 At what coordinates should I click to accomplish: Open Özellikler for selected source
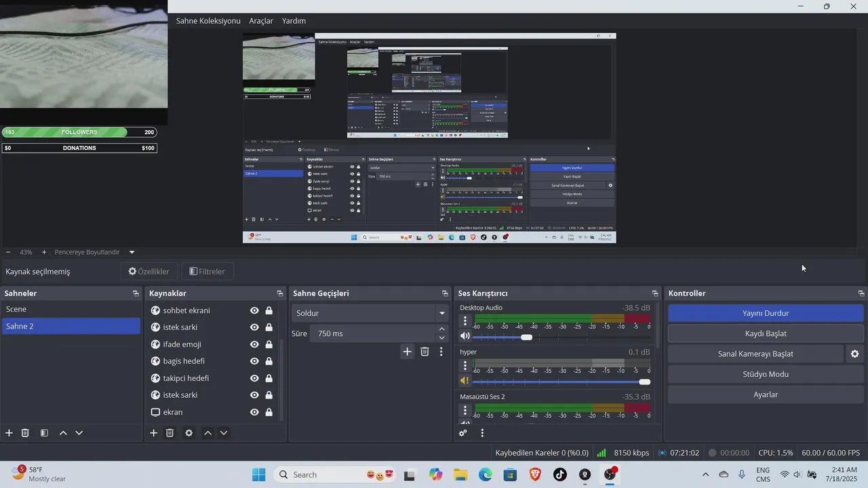(x=149, y=271)
